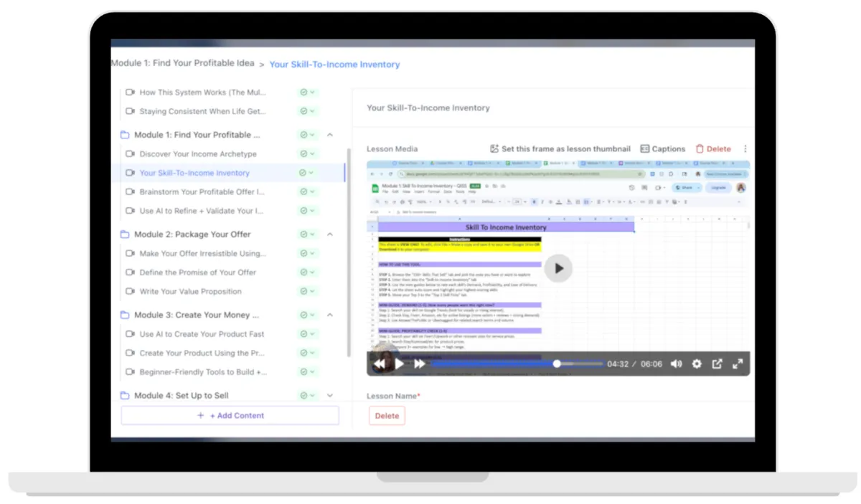Select lesson Discover Your Income Archetype
Screen dimensions: 861x504
197,154
